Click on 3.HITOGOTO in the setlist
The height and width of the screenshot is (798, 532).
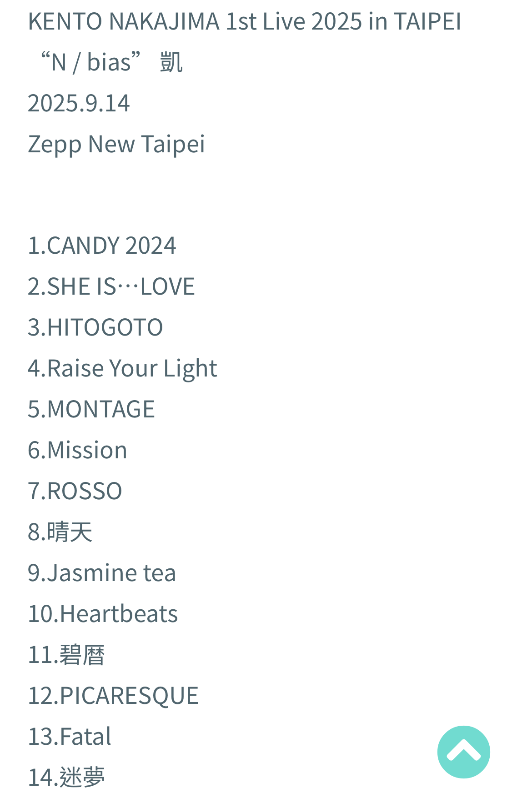click(x=95, y=327)
